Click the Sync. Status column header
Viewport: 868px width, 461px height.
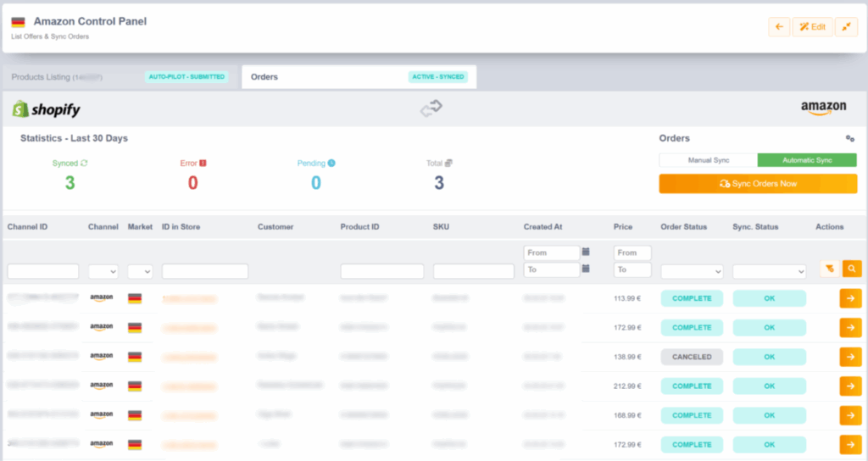tap(755, 227)
